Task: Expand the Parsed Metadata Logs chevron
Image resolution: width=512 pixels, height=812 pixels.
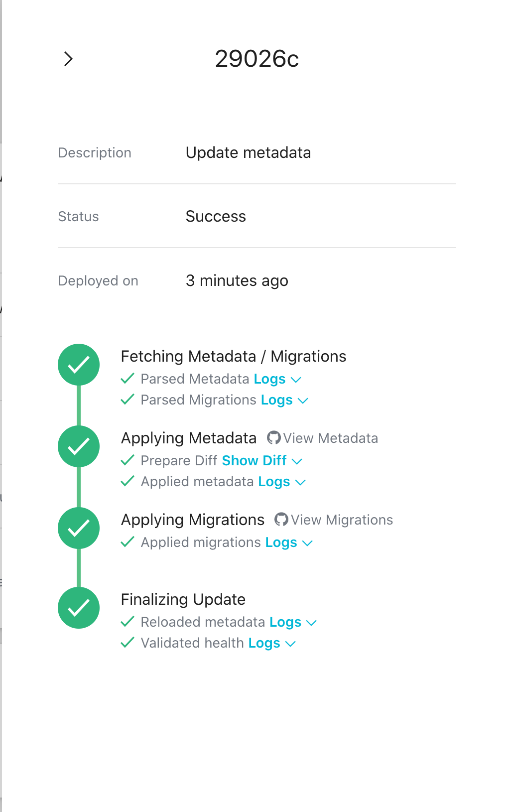Action: tap(296, 379)
